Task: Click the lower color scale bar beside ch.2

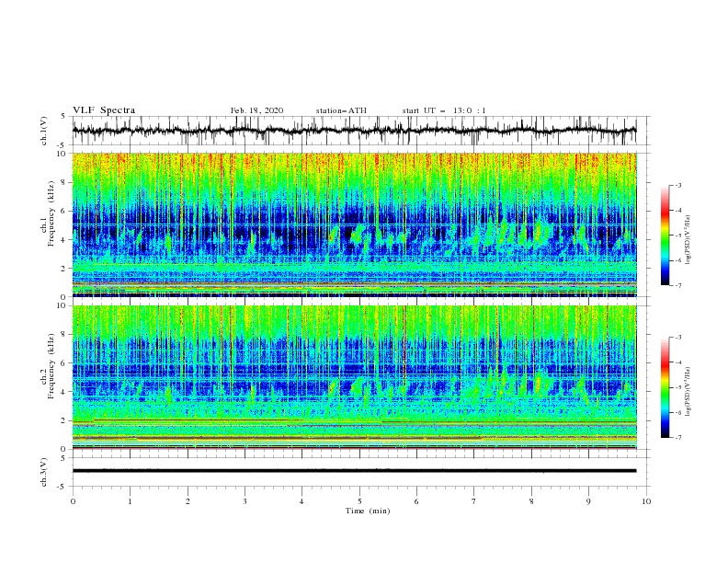Action: tap(665, 387)
